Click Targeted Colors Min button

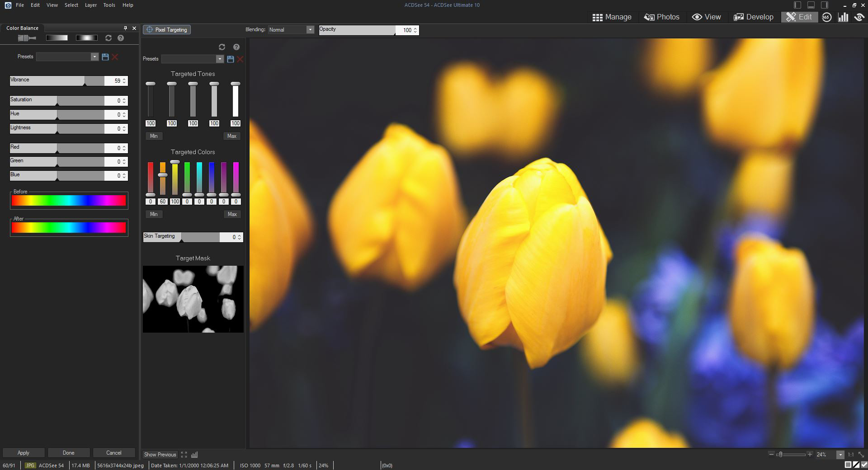coord(154,214)
